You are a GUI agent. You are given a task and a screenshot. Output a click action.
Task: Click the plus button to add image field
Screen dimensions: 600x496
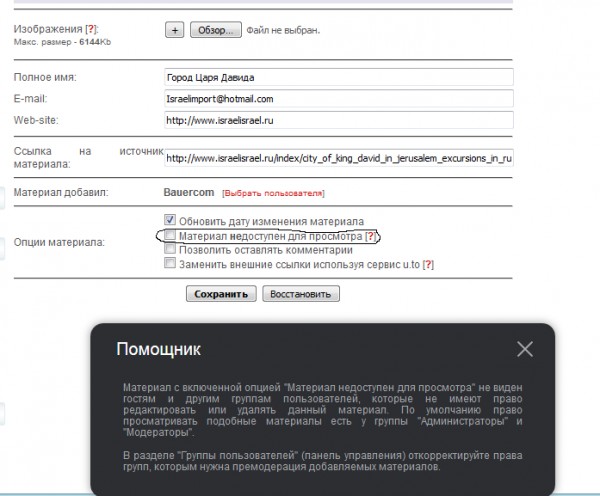[174, 30]
